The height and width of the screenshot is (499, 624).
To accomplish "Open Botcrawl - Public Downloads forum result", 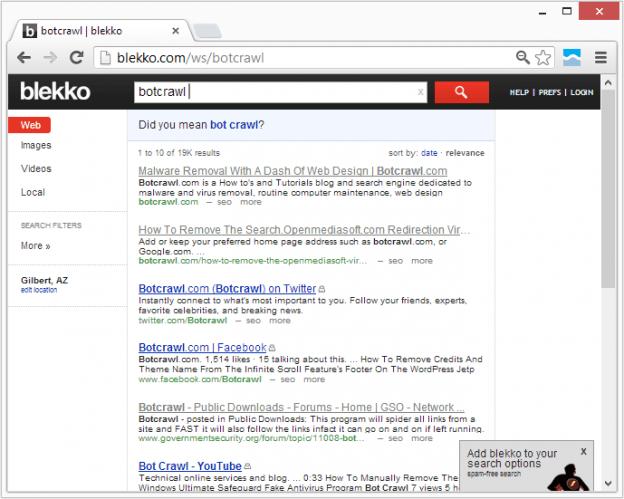I will pyautogui.click(x=301, y=407).
